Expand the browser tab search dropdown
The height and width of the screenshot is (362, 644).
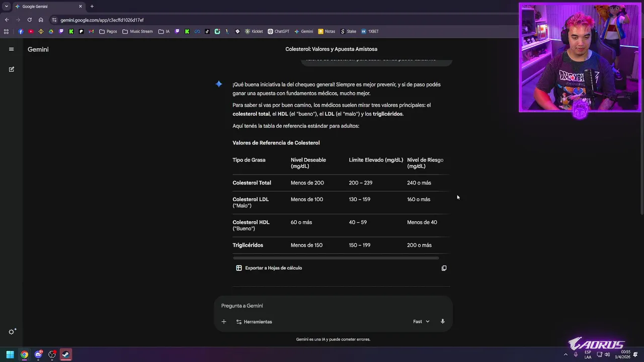7,7
